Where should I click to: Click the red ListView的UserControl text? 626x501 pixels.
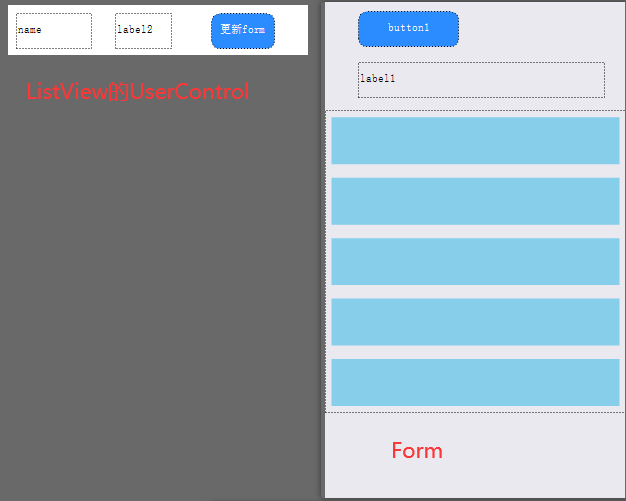(138, 91)
